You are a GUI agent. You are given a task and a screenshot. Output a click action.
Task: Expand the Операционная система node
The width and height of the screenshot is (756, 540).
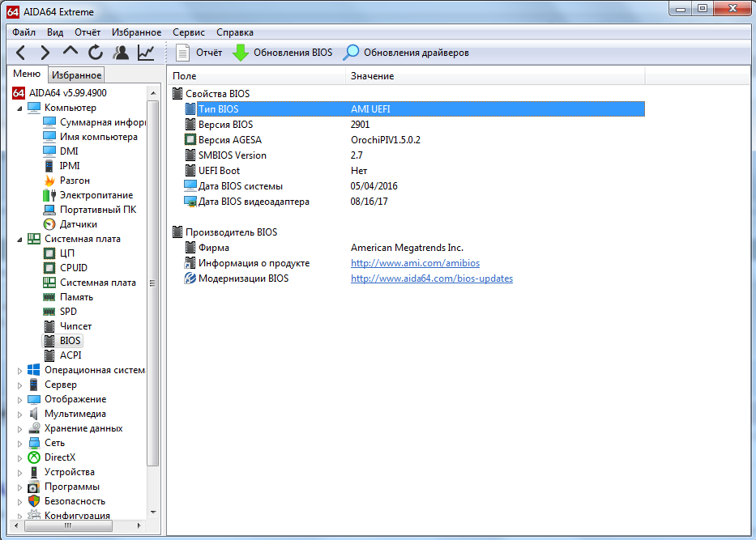[x=19, y=371]
